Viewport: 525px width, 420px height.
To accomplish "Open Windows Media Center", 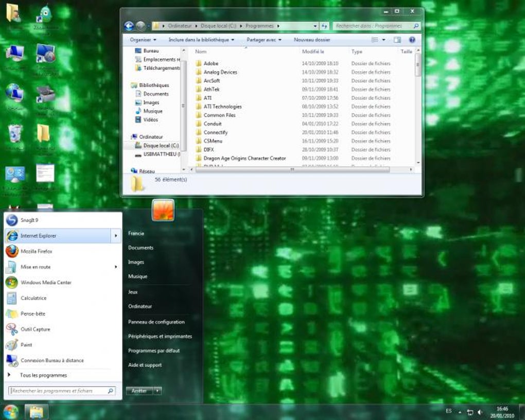I will tap(63, 283).
